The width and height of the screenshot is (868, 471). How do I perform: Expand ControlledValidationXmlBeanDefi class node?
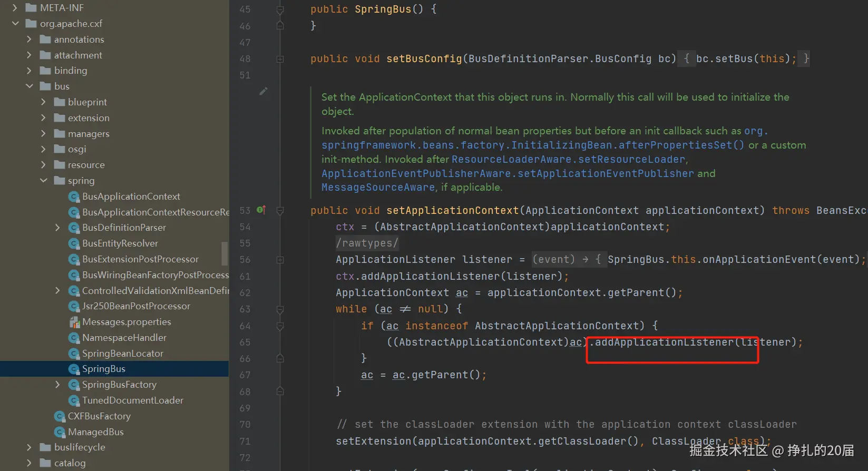[57, 291]
